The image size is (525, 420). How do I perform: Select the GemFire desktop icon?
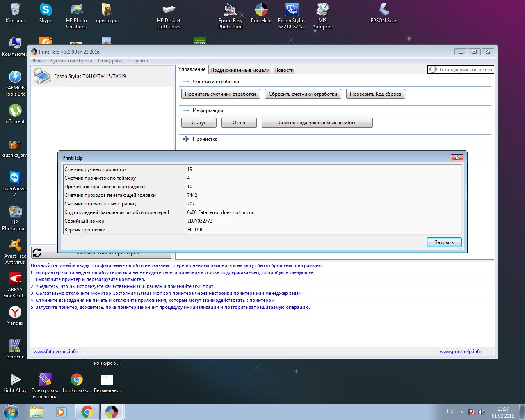[15, 349]
